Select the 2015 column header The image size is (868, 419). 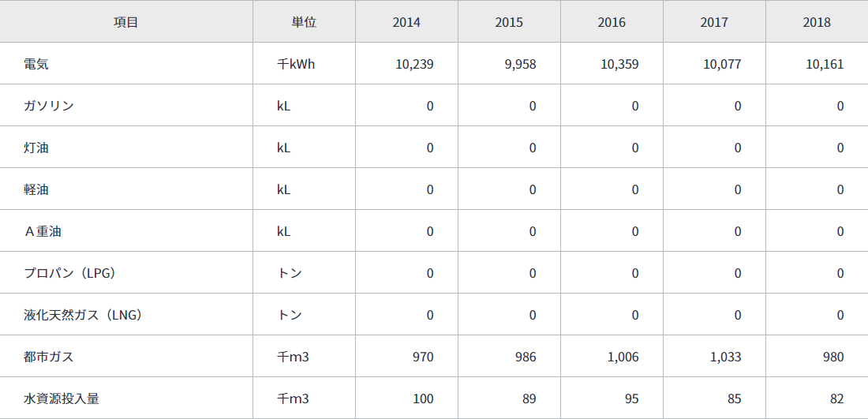509,22
